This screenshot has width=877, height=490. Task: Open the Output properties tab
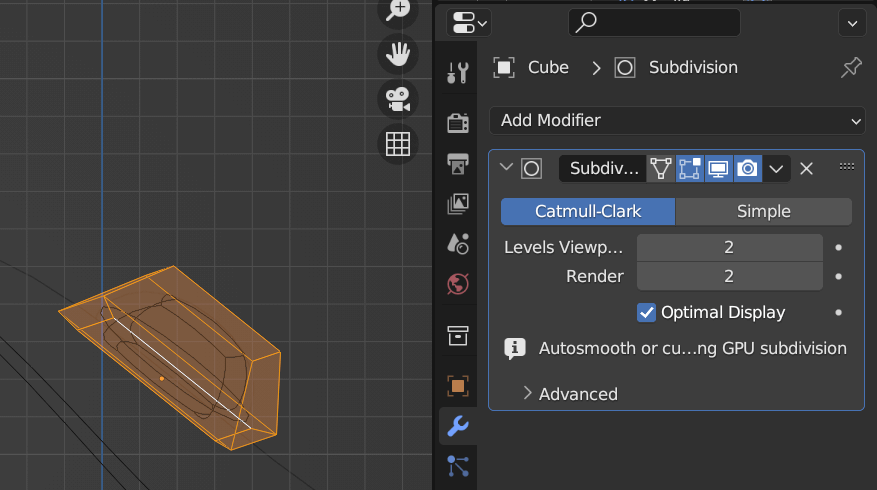pyautogui.click(x=458, y=163)
